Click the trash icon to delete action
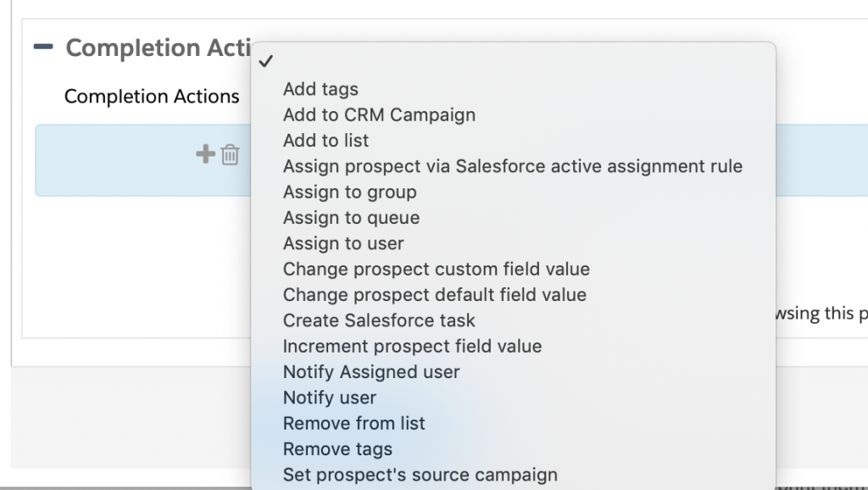The height and width of the screenshot is (490, 868). [230, 155]
